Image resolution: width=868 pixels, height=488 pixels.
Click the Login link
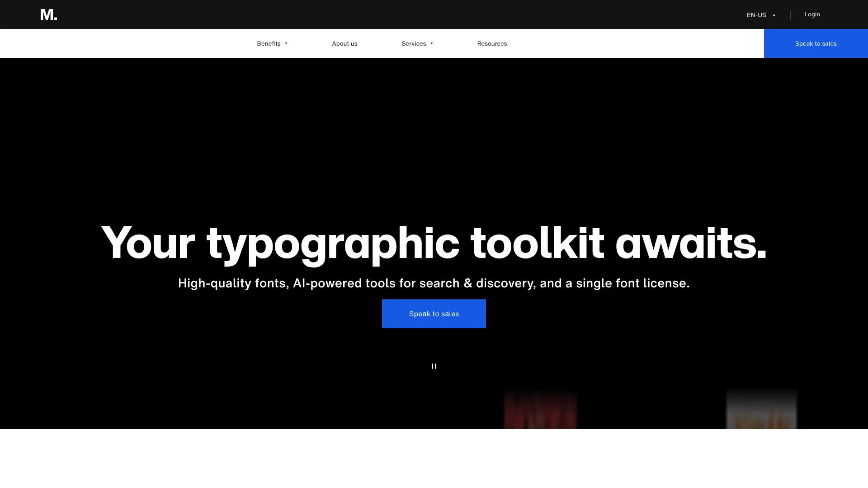click(x=812, y=14)
